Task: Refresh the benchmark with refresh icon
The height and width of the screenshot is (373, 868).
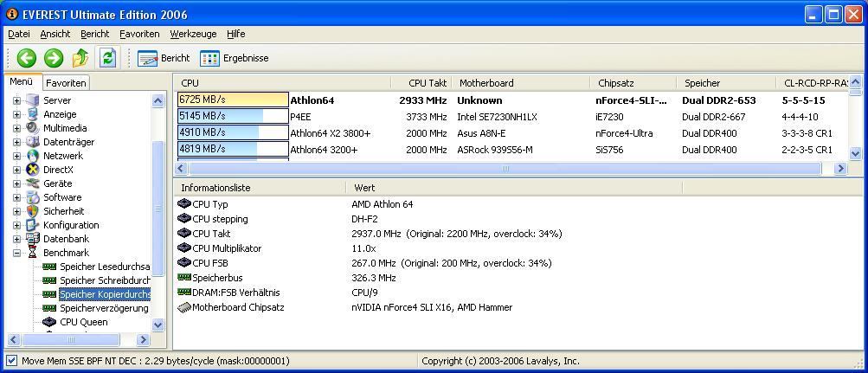Action: 107,58
